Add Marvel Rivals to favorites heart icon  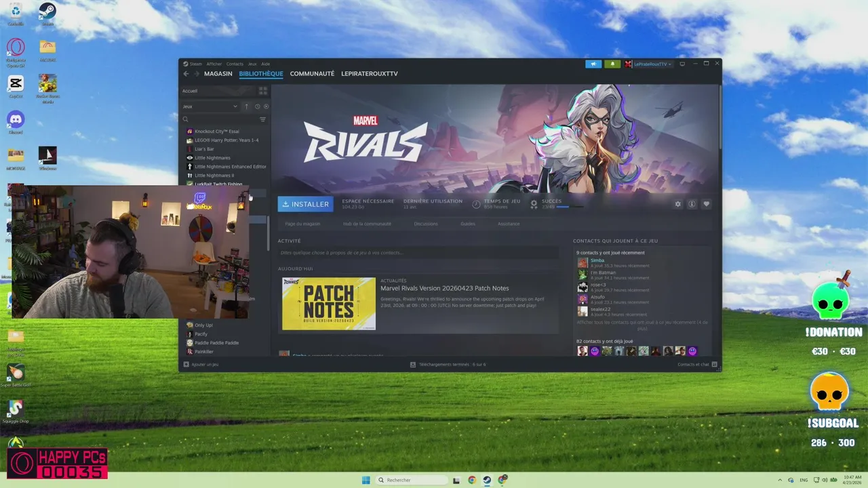tap(706, 204)
